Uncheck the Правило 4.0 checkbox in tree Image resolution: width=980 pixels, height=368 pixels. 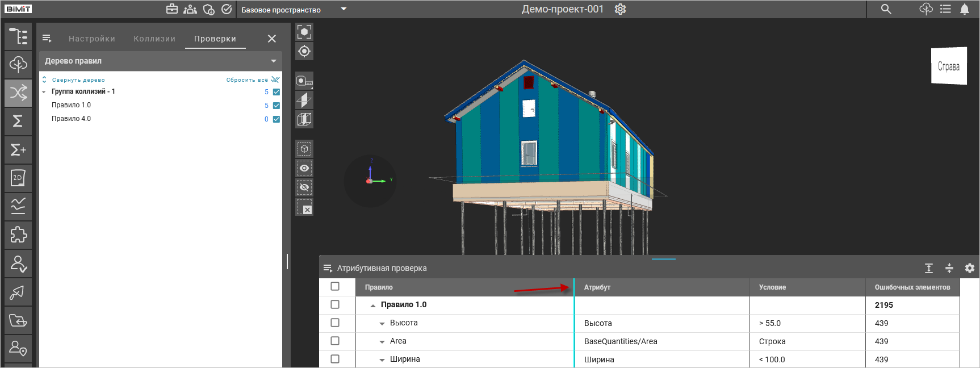277,119
